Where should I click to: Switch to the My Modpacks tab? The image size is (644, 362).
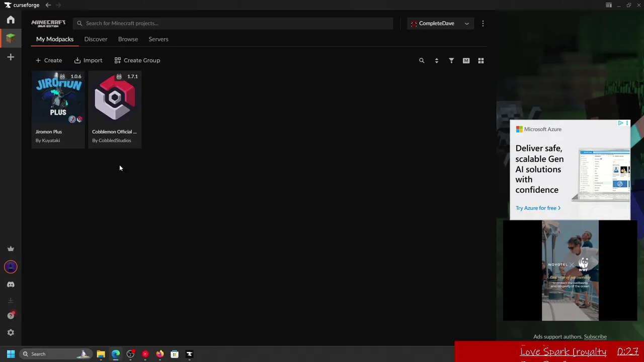[x=55, y=39]
